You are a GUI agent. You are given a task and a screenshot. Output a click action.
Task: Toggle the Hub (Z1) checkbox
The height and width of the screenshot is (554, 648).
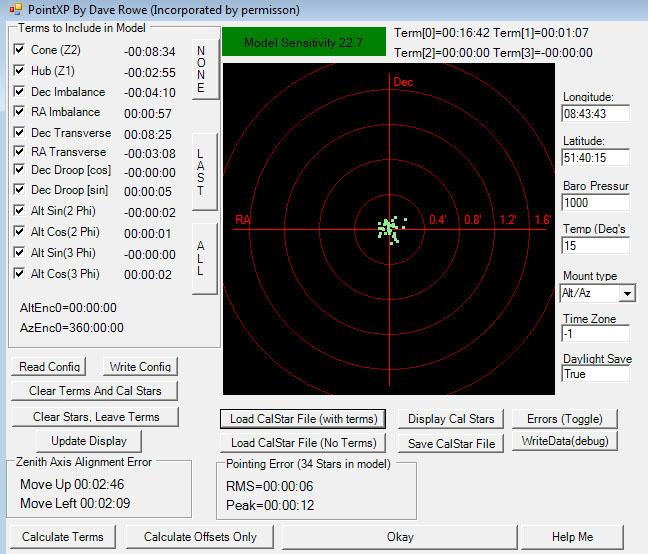pos(19,70)
